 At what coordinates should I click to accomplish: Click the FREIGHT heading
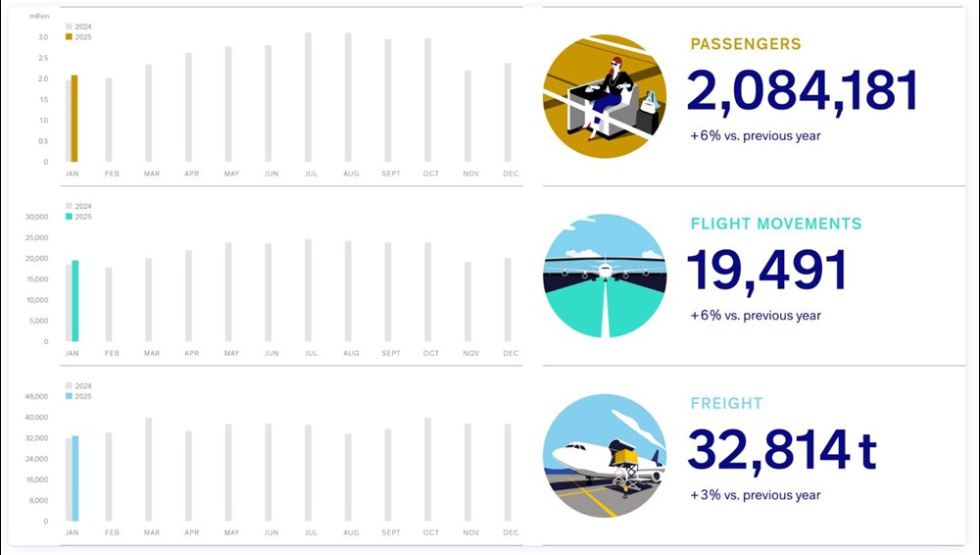(x=726, y=403)
